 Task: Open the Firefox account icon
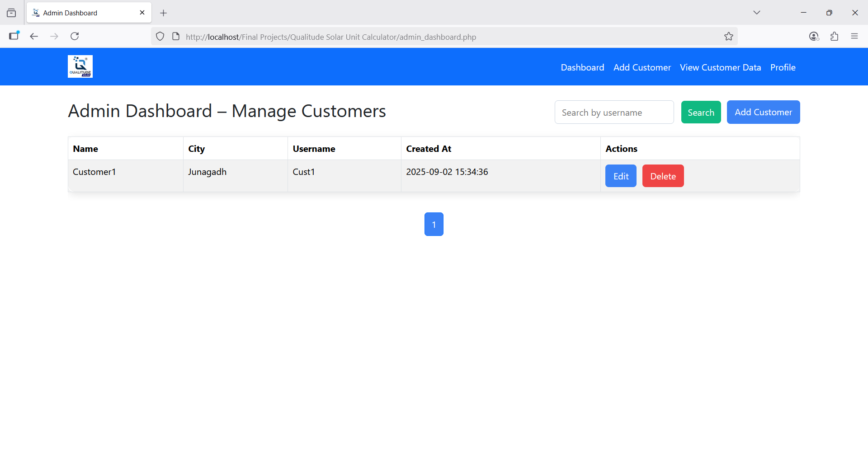(814, 36)
